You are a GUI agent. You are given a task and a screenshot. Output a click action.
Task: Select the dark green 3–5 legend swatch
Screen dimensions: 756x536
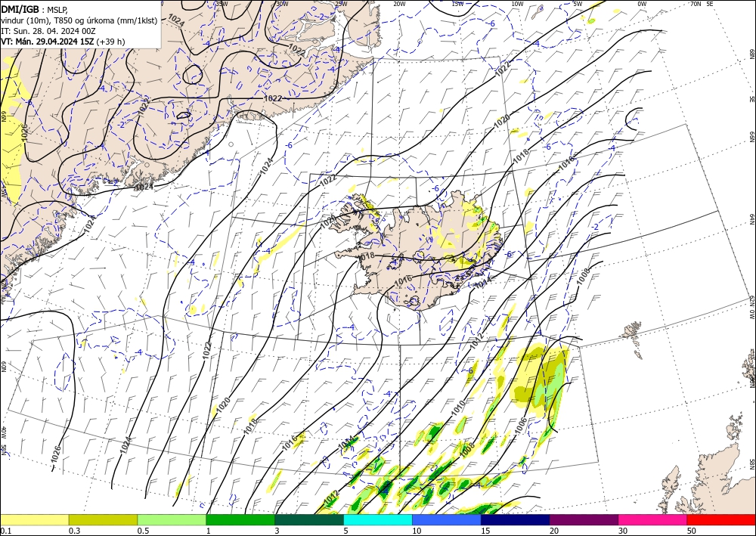click(309, 519)
